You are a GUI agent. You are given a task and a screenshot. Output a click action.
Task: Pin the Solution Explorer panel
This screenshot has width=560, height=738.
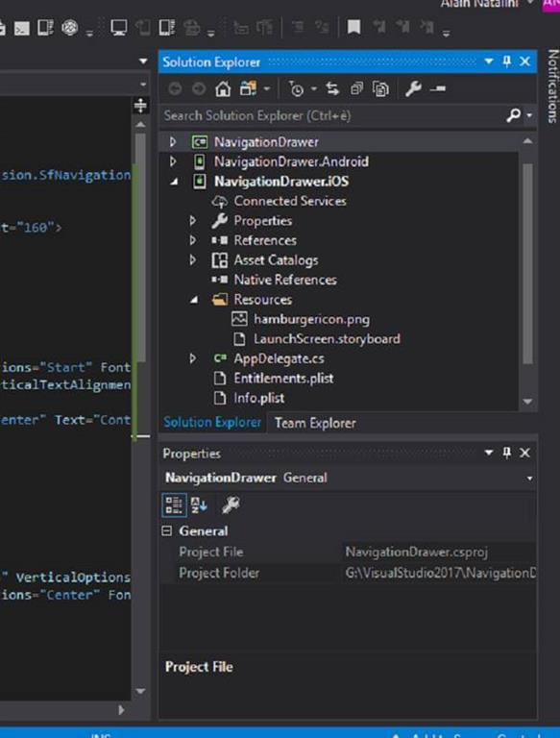pos(507,61)
